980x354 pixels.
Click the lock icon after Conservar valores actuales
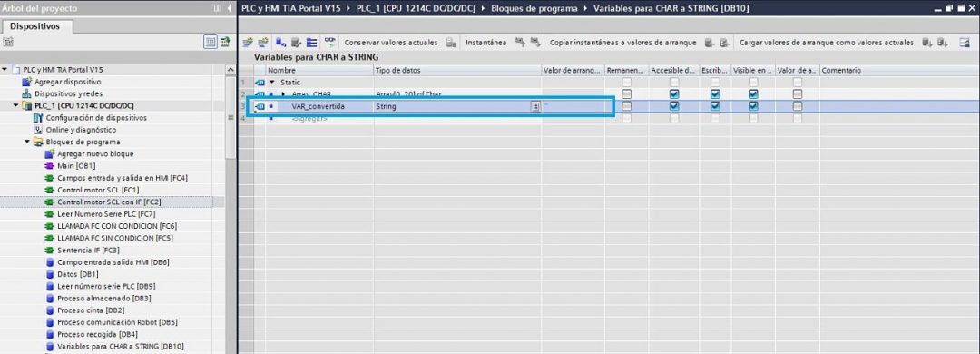coord(451,43)
